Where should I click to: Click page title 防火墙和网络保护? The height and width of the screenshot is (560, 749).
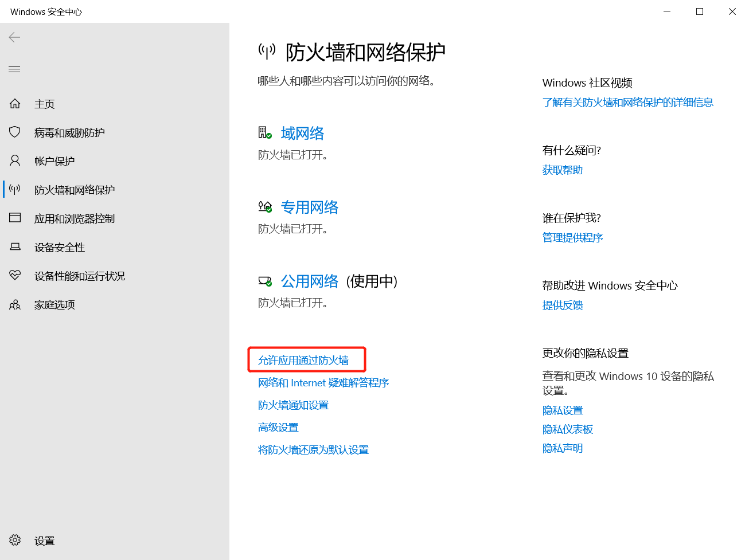(x=365, y=52)
